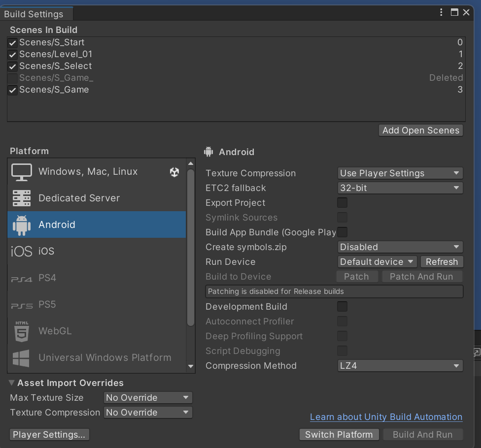Open the Create symbols.zip dropdown

[x=400, y=247]
